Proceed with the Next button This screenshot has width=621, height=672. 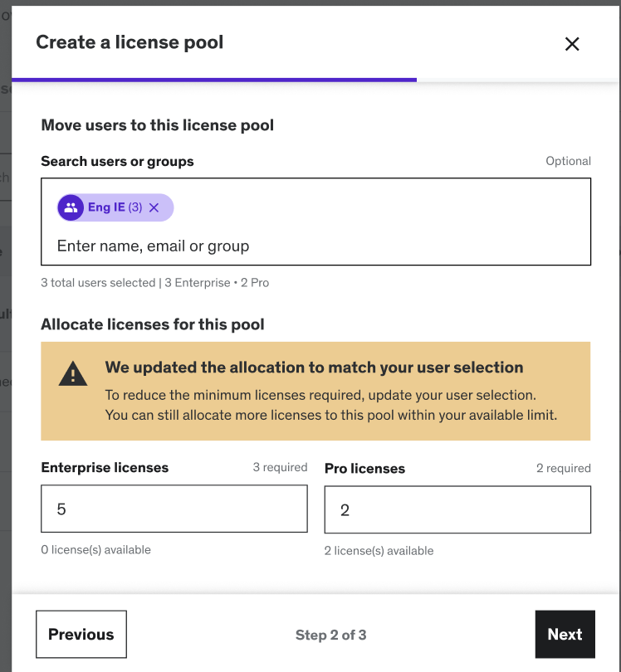pyautogui.click(x=565, y=635)
